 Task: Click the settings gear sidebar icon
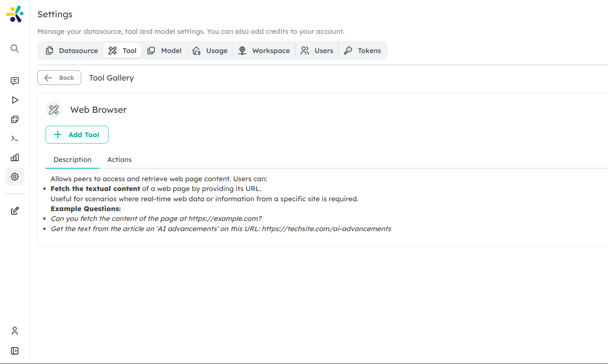15,177
